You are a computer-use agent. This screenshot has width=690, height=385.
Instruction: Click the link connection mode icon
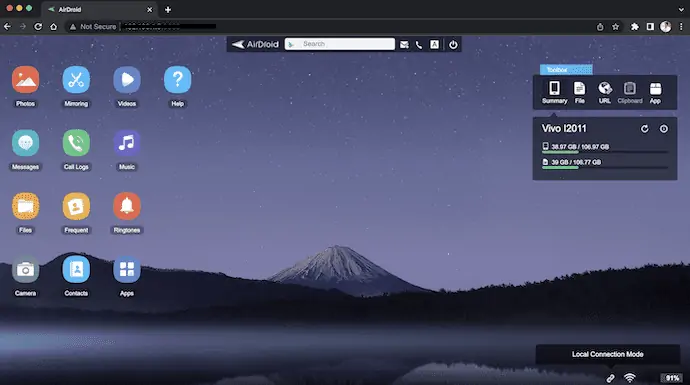[610, 378]
